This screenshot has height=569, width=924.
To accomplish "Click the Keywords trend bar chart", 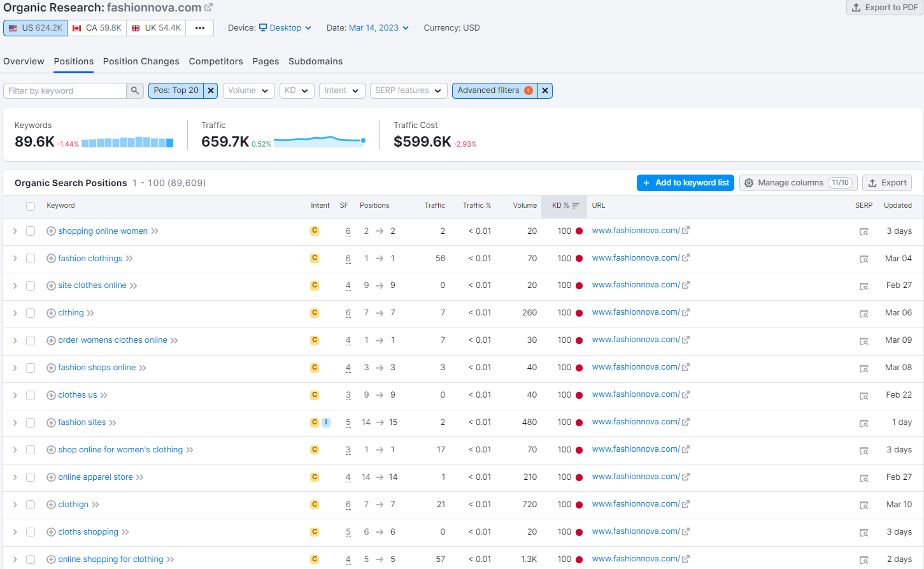I will click(127, 142).
